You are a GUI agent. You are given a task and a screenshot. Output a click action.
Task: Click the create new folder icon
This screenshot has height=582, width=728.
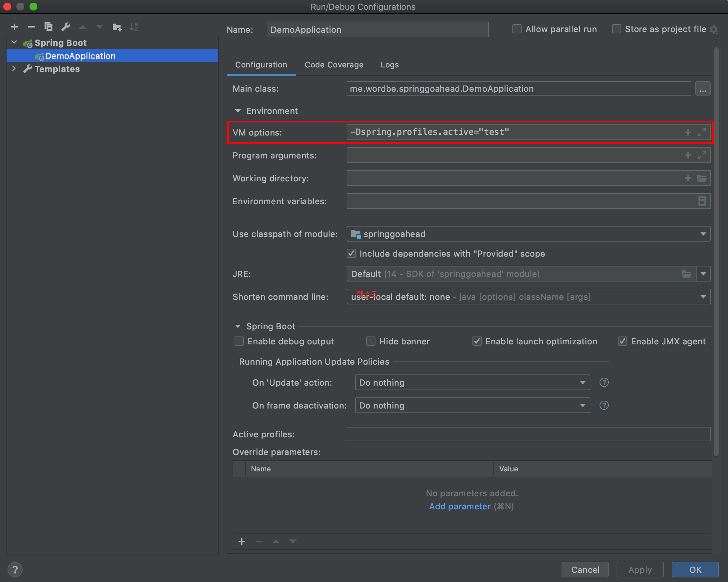(x=117, y=27)
